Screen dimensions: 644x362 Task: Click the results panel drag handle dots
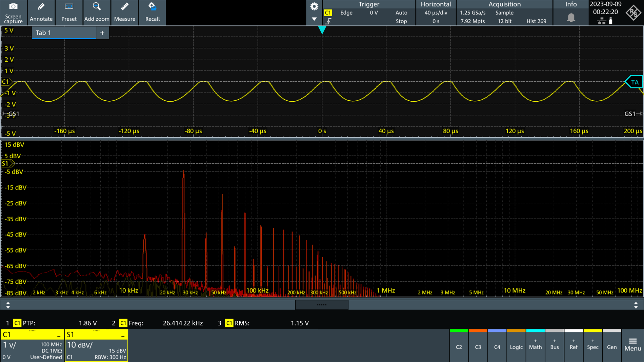(x=322, y=305)
